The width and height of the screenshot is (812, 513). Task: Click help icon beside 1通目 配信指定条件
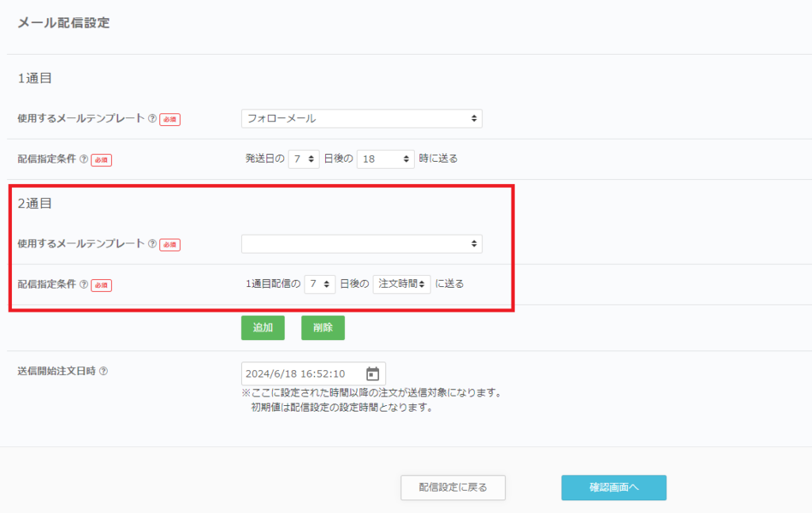click(83, 159)
